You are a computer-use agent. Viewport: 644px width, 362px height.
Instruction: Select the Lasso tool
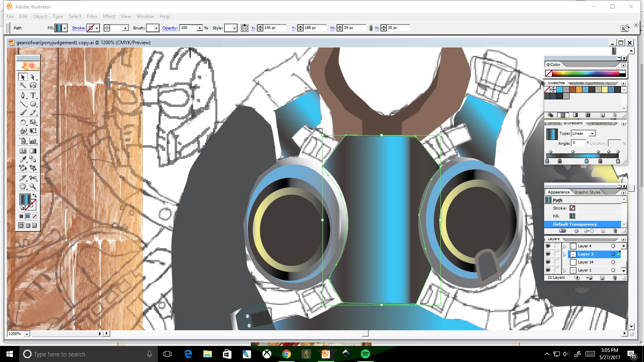click(x=33, y=85)
